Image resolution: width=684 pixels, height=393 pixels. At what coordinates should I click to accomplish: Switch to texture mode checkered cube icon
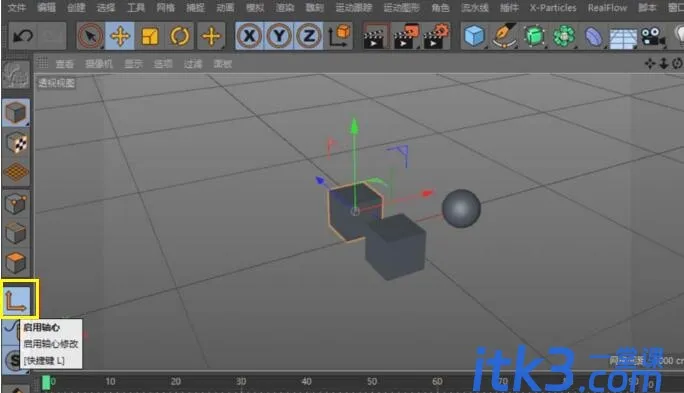17,143
